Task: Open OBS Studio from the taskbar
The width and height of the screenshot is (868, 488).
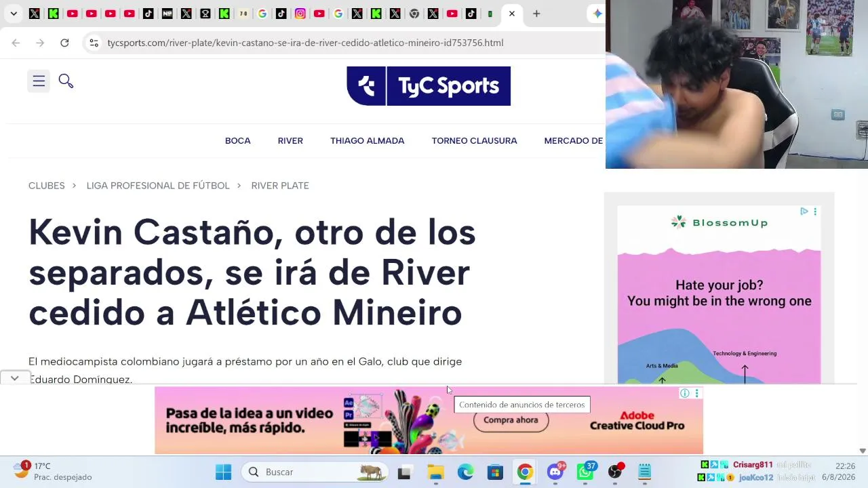Action: (615, 472)
